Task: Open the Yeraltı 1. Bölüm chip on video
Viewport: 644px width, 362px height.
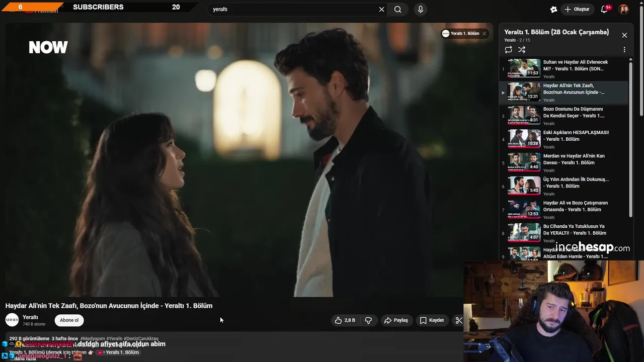Action: pyautogui.click(x=460, y=34)
